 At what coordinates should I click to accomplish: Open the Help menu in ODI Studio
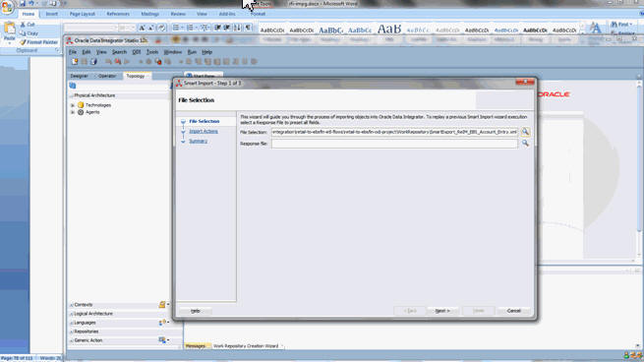(207, 52)
